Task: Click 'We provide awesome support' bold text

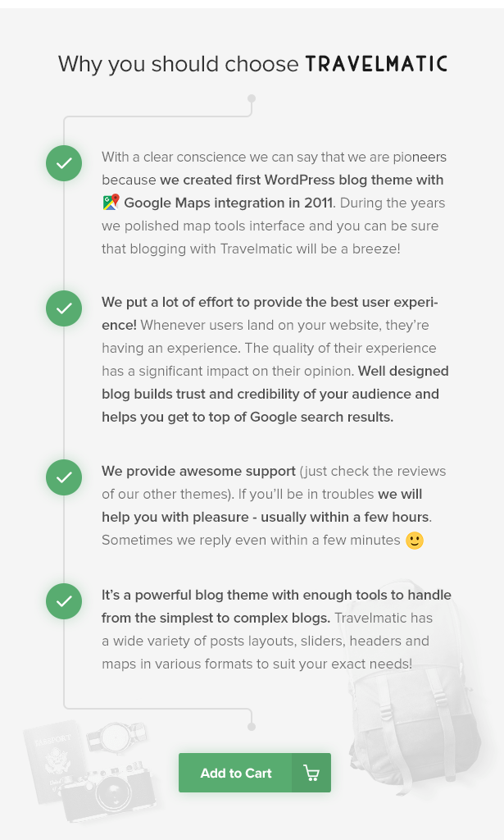Action: click(x=198, y=472)
